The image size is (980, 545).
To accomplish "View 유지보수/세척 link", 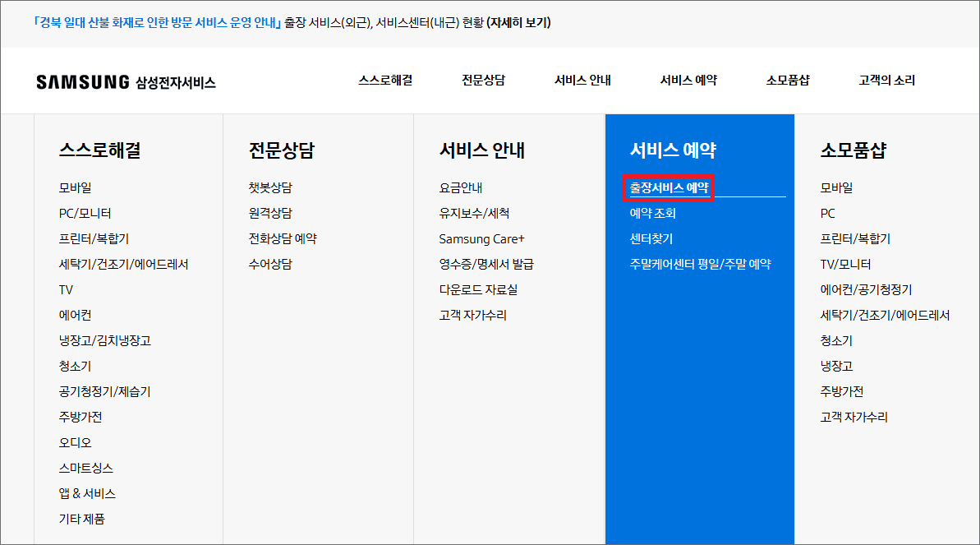I will 474,214.
